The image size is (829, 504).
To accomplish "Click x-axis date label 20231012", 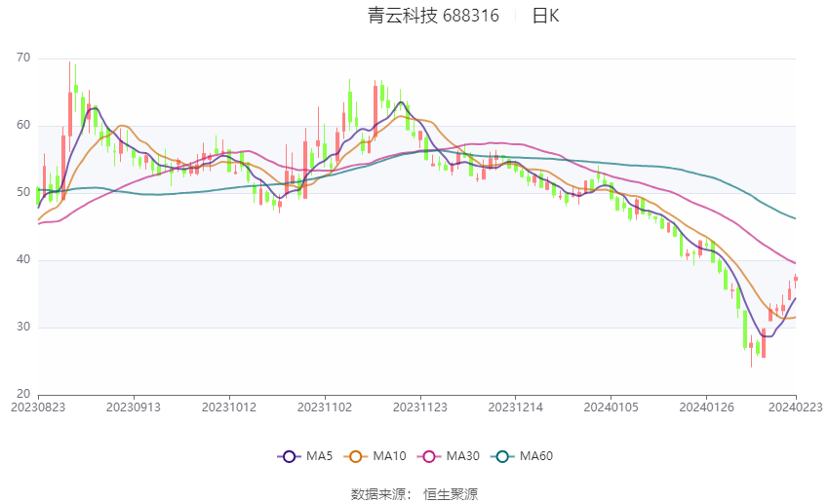I will pos(229,407).
